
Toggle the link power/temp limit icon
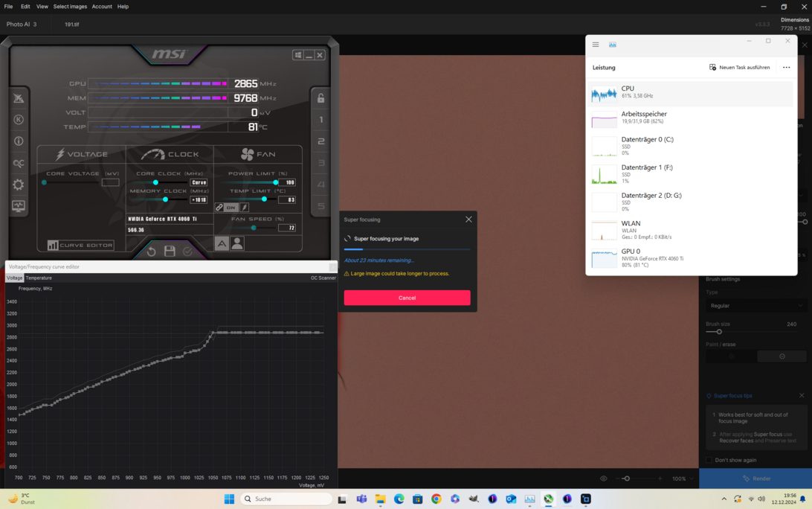(219, 208)
